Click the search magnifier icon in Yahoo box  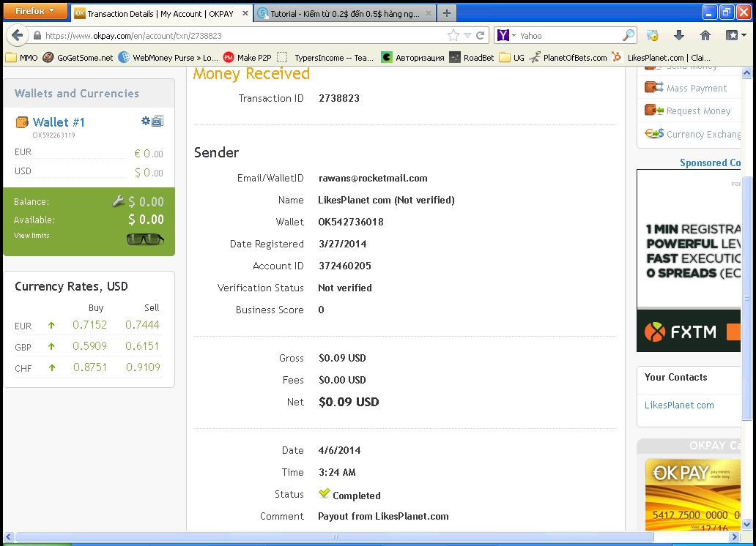629,35
